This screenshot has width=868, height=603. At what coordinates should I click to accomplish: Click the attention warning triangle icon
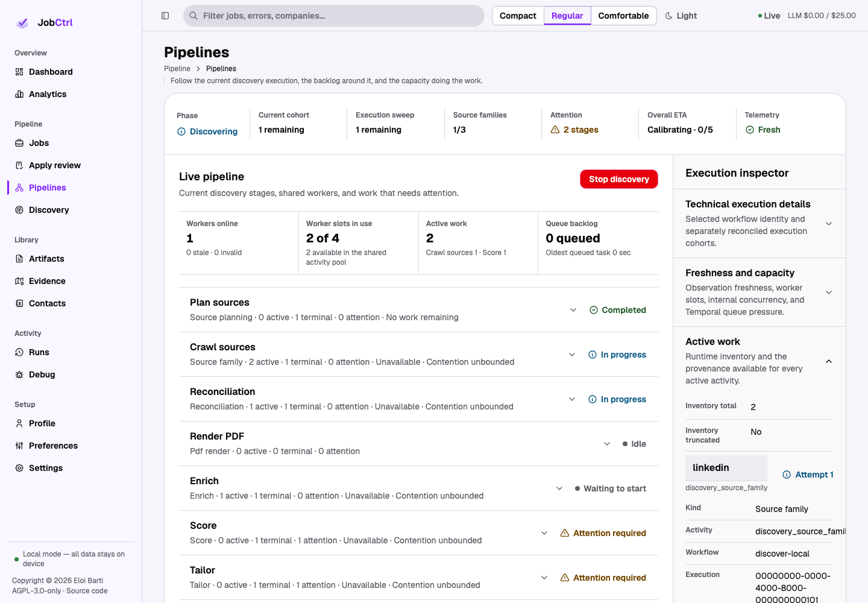(555, 130)
